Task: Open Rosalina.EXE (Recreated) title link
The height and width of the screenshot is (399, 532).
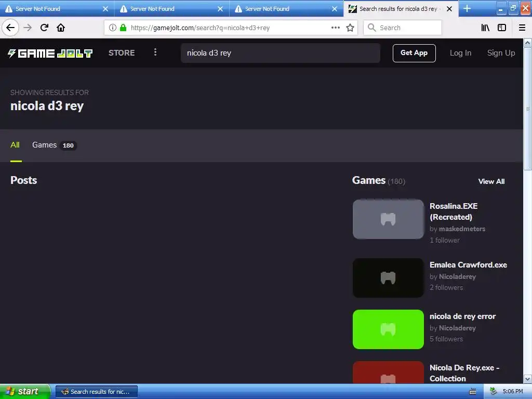Action: [x=453, y=211]
